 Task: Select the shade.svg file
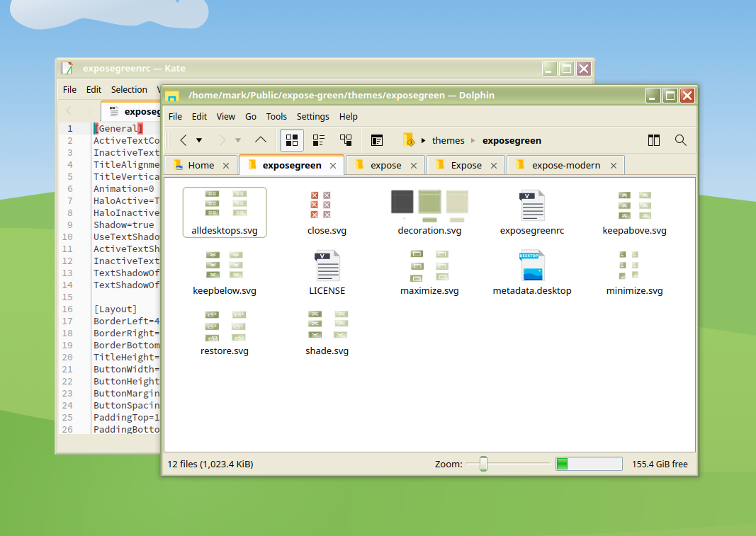pyautogui.click(x=327, y=333)
